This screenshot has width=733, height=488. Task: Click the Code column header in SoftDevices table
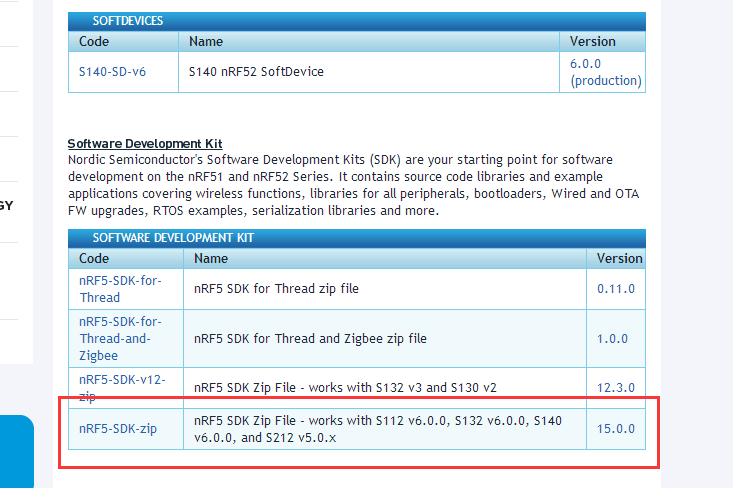(93, 42)
